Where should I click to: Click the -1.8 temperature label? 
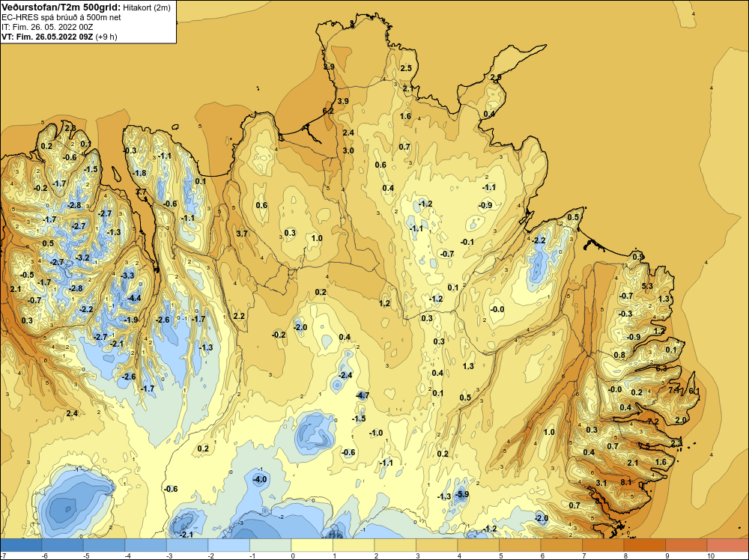coord(139,173)
